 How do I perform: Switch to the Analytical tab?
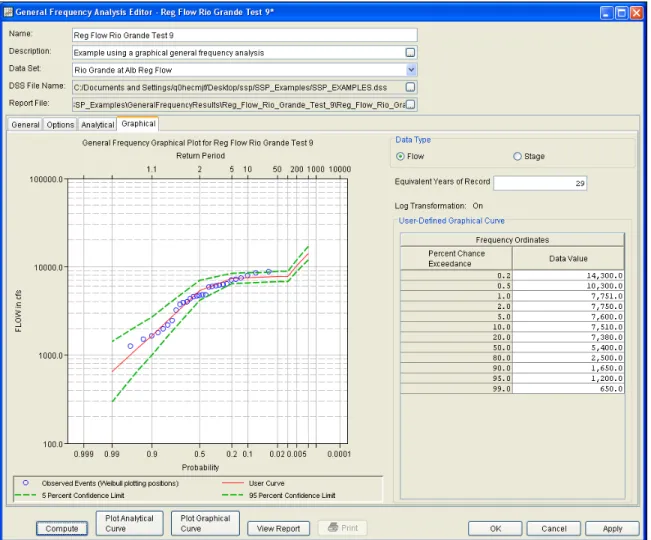[x=98, y=125]
